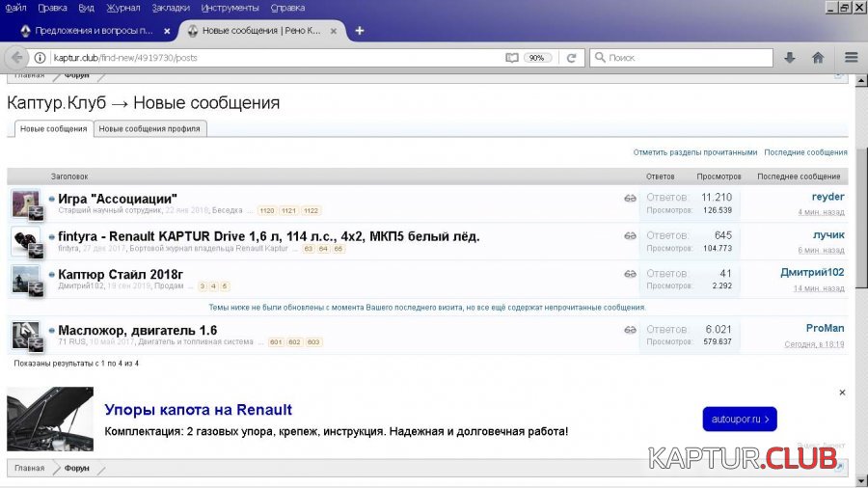Sort by 'Последнее сообщение' column header
Viewport: 868px width, 488px height.
799,176
